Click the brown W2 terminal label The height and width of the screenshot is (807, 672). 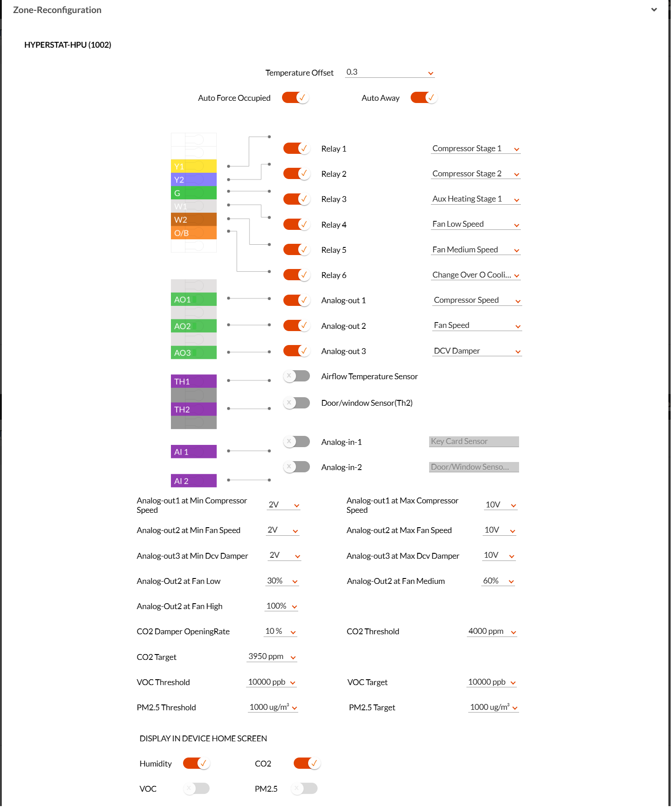click(x=194, y=220)
